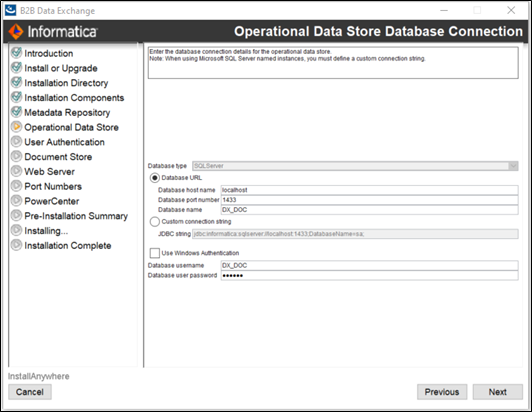Click the Database port number field
The height and width of the screenshot is (412, 532).
(369, 200)
